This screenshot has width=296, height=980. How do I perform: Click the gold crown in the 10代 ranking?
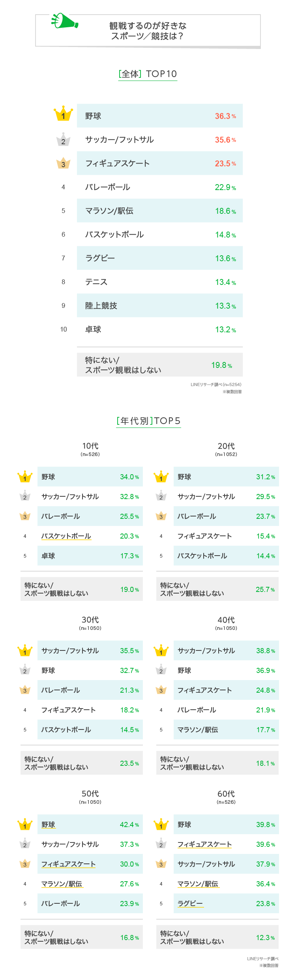(25, 477)
